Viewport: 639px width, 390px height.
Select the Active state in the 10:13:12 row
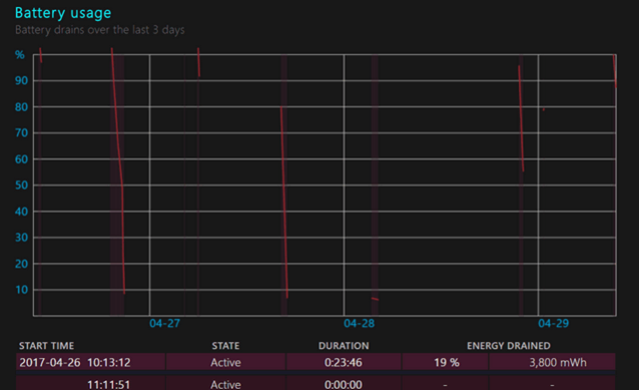click(x=226, y=362)
